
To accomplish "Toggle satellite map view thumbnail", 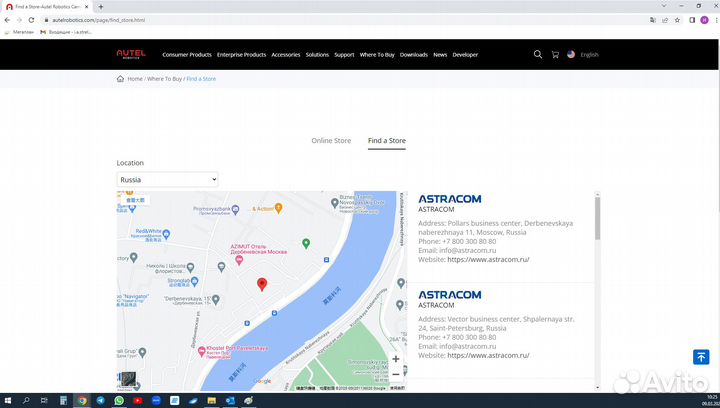I will [128, 379].
